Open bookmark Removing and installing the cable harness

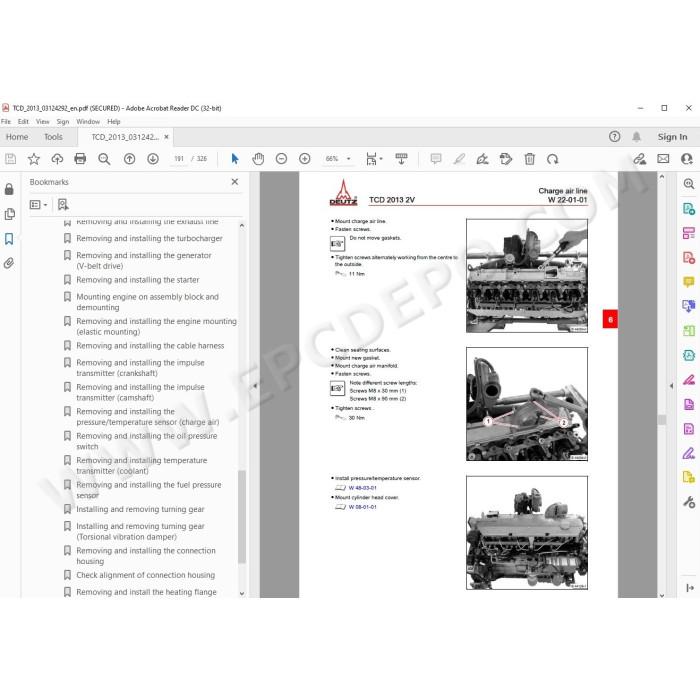point(150,346)
